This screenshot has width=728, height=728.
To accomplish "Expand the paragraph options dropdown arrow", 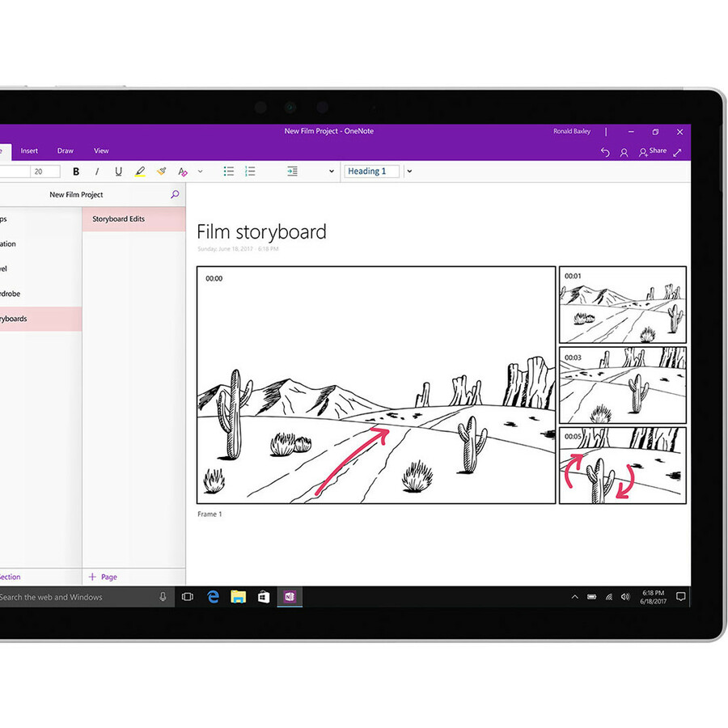I will coord(331,171).
